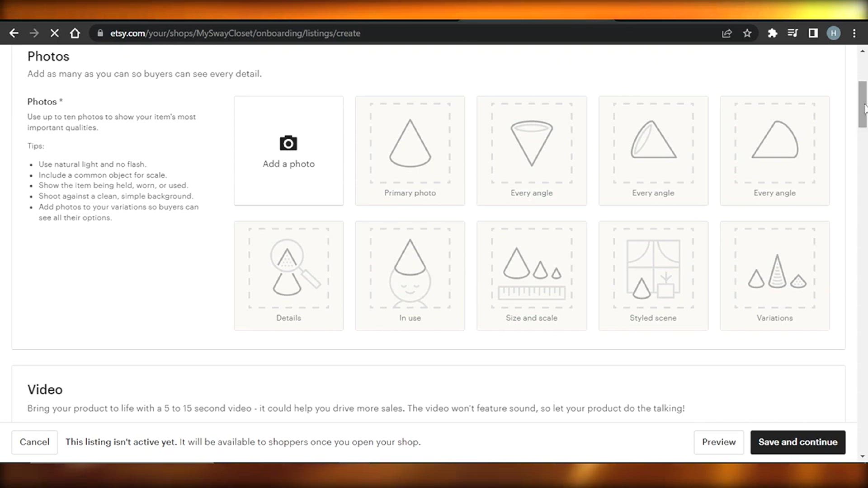Select the Styled scene placeholder
The height and width of the screenshot is (488, 868).
pyautogui.click(x=653, y=276)
